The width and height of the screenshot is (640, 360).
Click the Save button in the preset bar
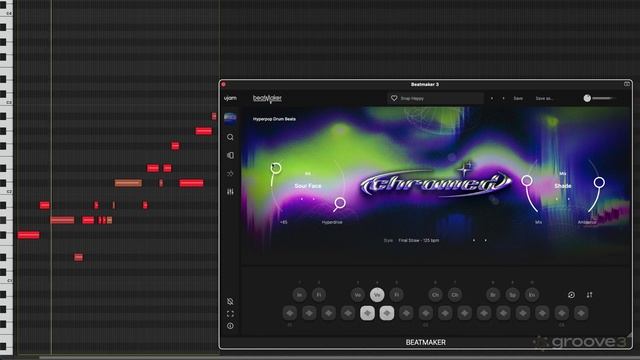click(x=518, y=98)
